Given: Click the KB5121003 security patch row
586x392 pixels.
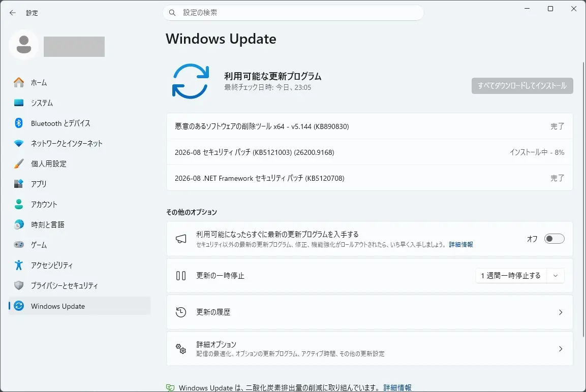Looking at the screenshot, I should pos(369,152).
